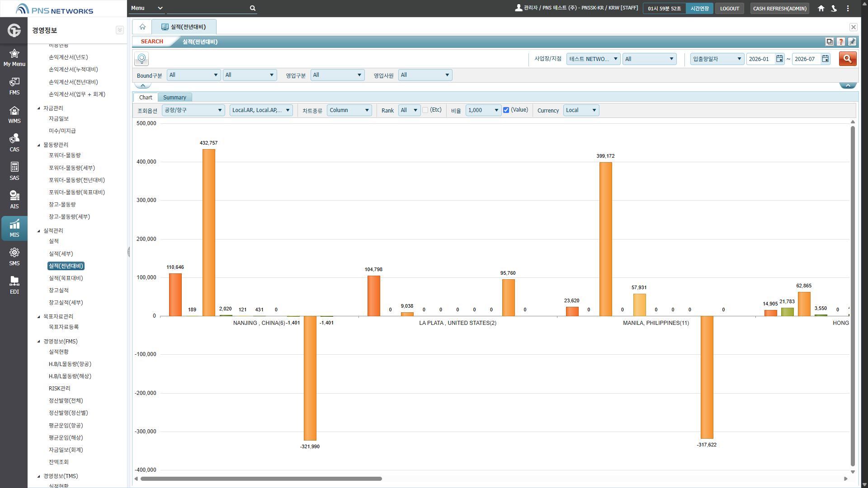This screenshot has width=868, height=488.
Task: Open the 차트종류 Column dropdown
Action: coord(349,110)
